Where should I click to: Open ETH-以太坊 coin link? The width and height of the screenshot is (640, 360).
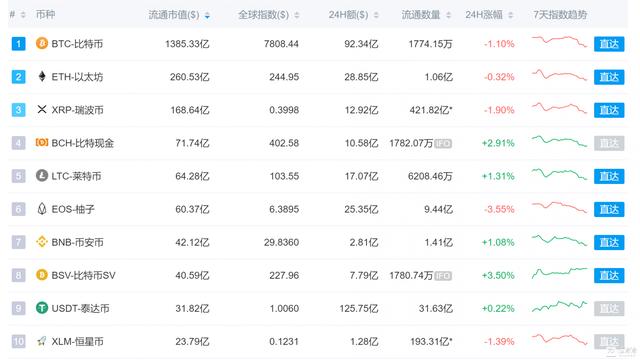[77, 77]
